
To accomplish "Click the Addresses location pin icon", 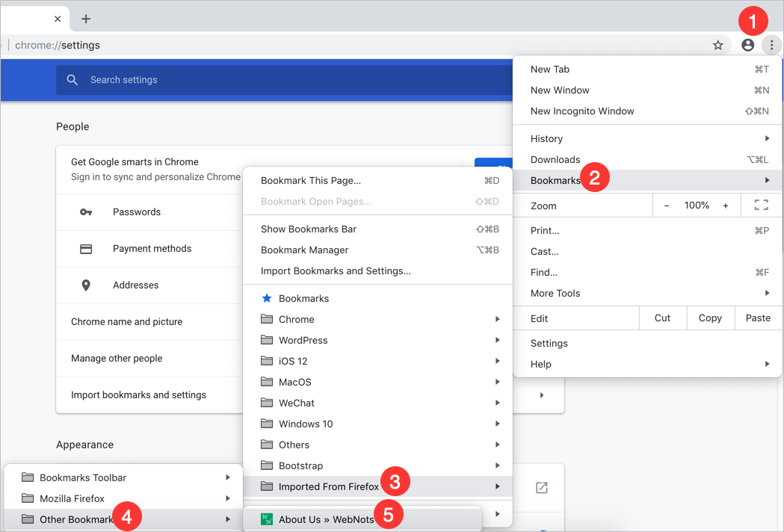I will (86, 285).
